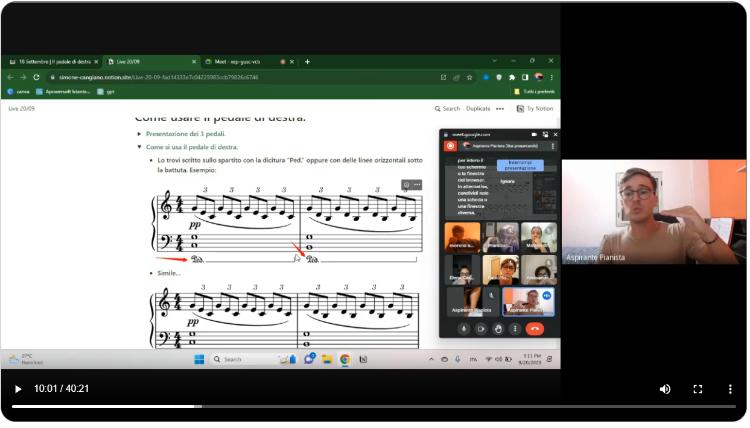Raise hand in Meet call
This screenshot has height=428, width=750.
(498, 328)
